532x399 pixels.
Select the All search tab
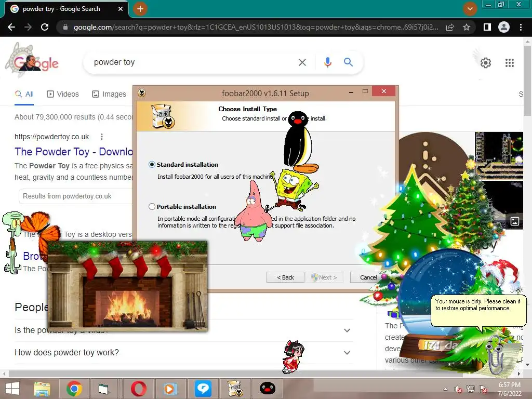[24, 94]
